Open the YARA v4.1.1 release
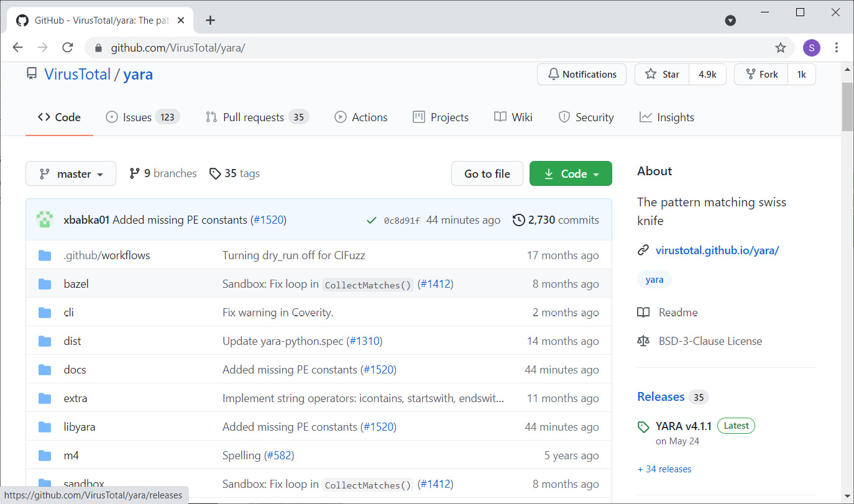This screenshot has width=854, height=504. (684, 426)
